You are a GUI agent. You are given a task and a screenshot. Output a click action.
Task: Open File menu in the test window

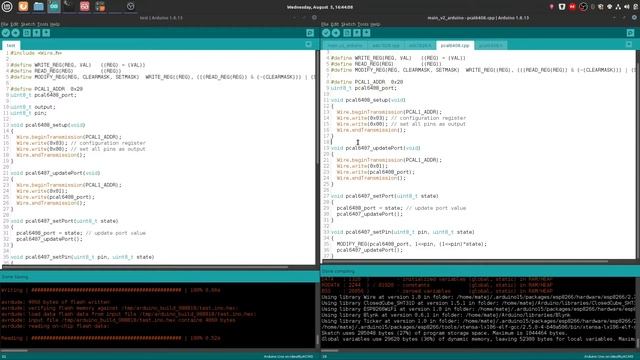pyautogui.click(x=4, y=24)
